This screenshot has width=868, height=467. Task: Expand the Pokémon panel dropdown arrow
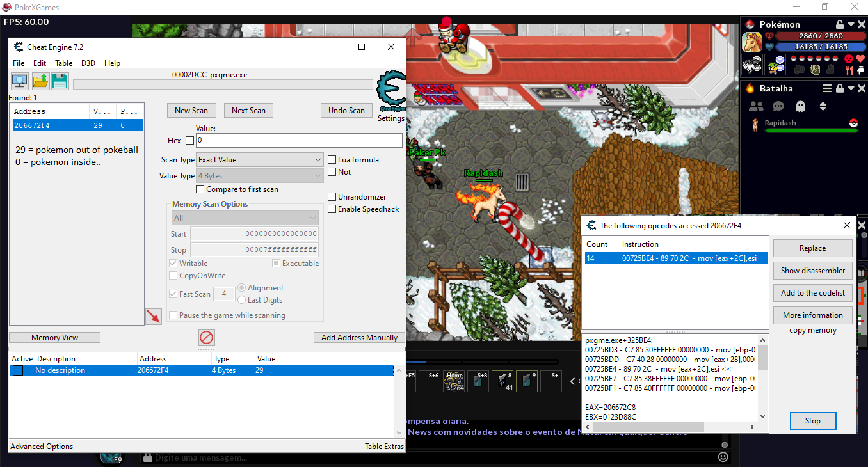tap(851, 24)
